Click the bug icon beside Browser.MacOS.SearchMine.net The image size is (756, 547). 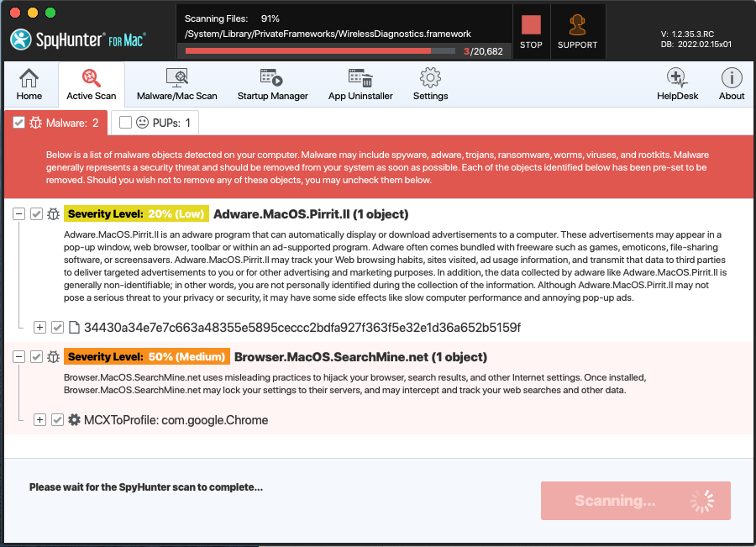53,356
